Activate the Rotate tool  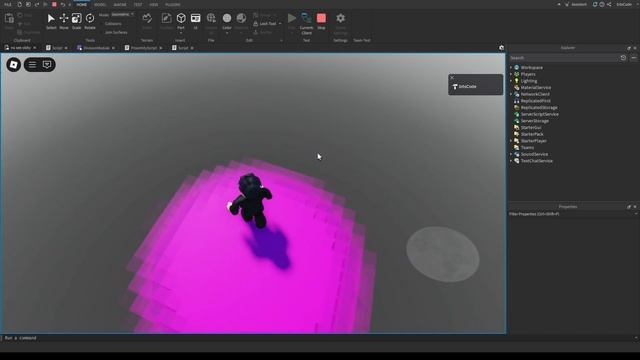pyautogui.click(x=90, y=18)
